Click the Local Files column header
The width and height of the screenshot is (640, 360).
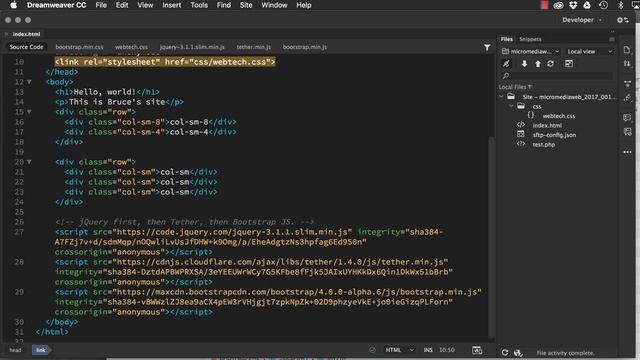515,87
